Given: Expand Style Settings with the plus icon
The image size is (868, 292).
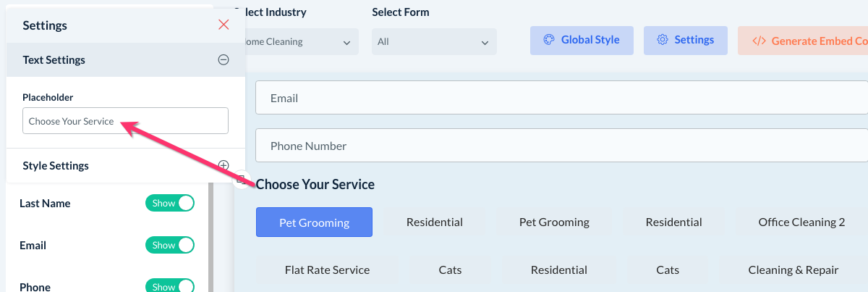Looking at the screenshot, I should 224,165.
